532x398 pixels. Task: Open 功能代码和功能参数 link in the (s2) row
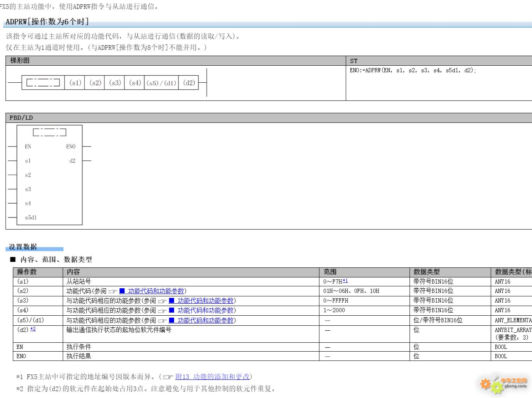pyautogui.click(x=156, y=291)
